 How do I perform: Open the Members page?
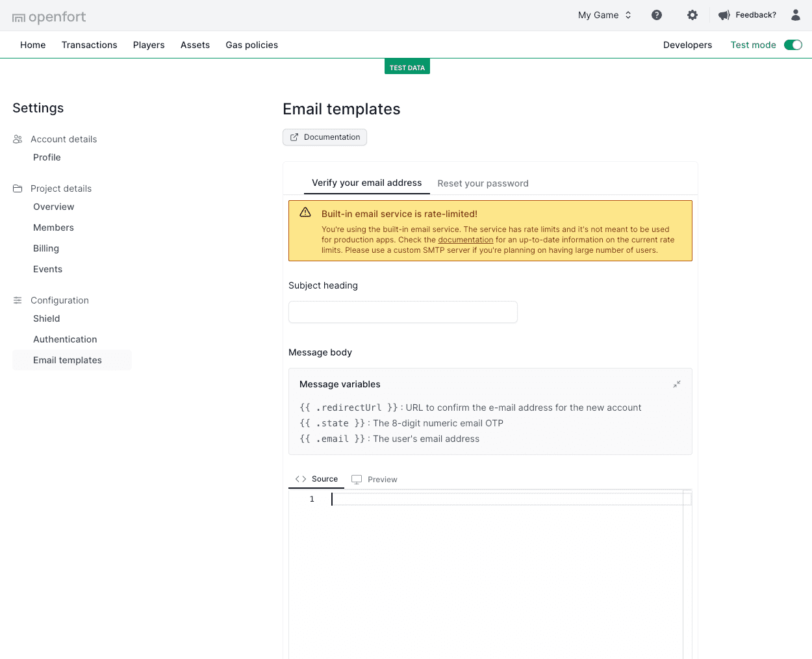click(x=53, y=227)
